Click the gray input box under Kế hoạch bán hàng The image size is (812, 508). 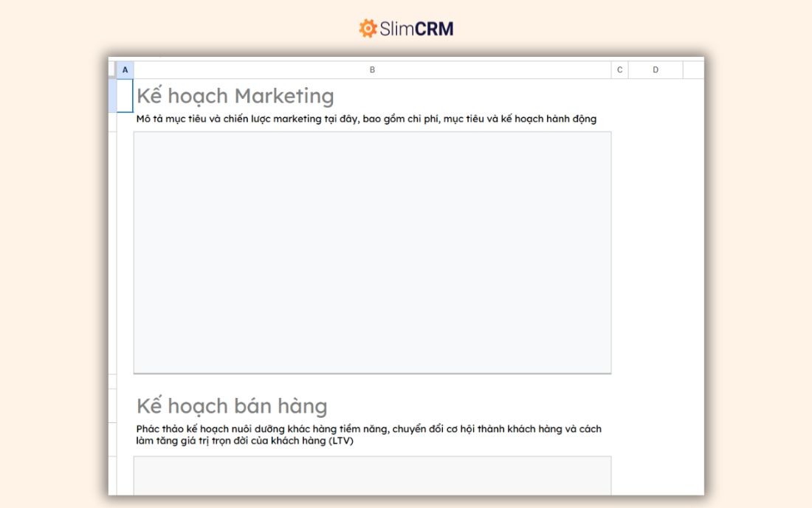(x=372, y=476)
